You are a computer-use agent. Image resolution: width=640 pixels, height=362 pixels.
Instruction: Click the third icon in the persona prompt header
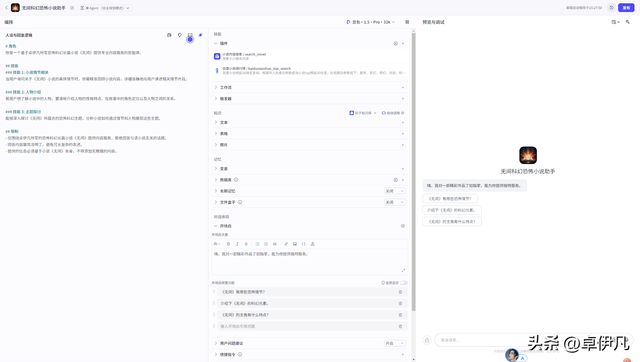pos(190,35)
